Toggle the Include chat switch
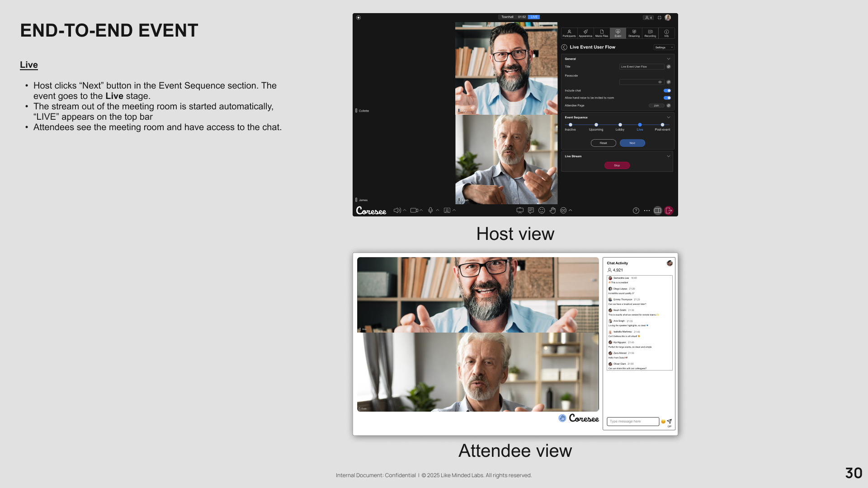 point(667,91)
